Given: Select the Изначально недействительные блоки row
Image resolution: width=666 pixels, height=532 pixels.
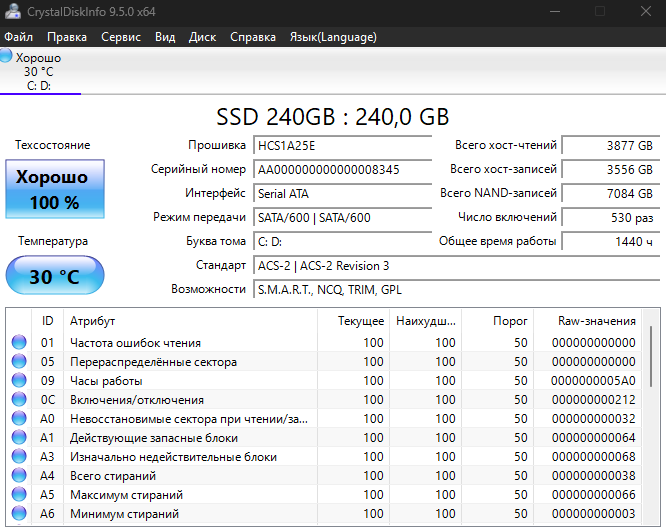Looking at the screenshot, I should (x=325, y=456).
